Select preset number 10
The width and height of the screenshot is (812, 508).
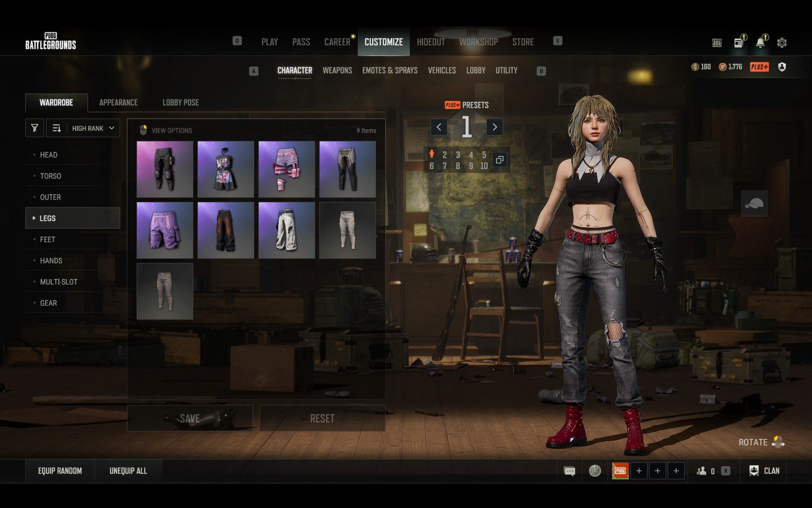tap(484, 166)
